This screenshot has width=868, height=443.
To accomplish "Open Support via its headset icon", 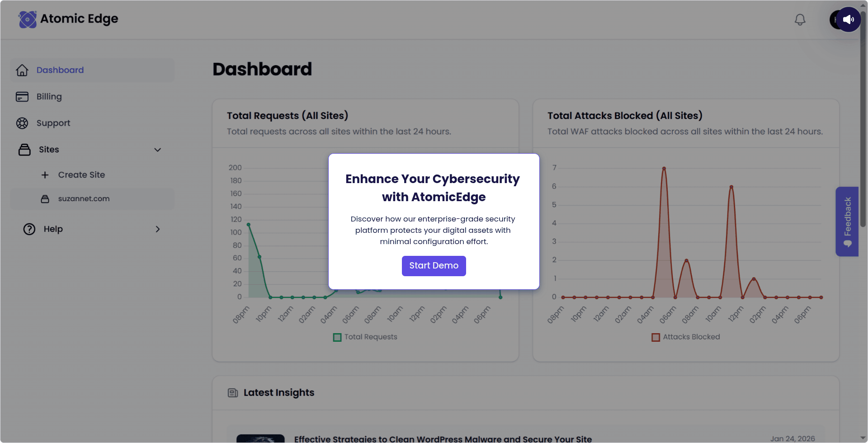I will click(22, 123).
